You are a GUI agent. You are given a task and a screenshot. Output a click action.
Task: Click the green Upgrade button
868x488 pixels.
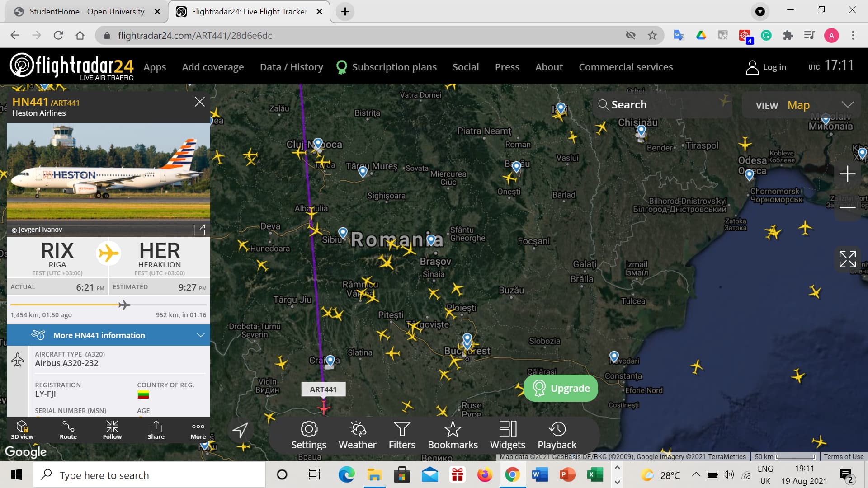[561, 388]
